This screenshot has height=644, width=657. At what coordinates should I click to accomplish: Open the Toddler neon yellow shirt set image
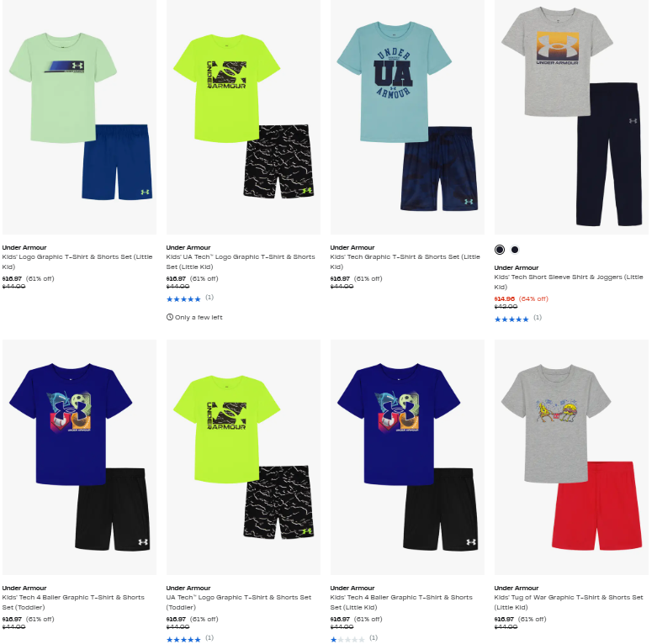click(x=243, y=457)
